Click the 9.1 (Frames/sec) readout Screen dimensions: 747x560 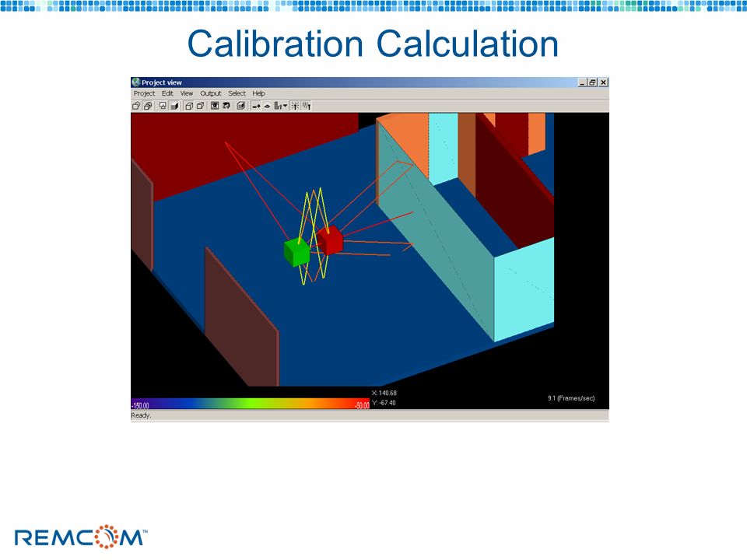pyautogui.click(x=571, y=398)
